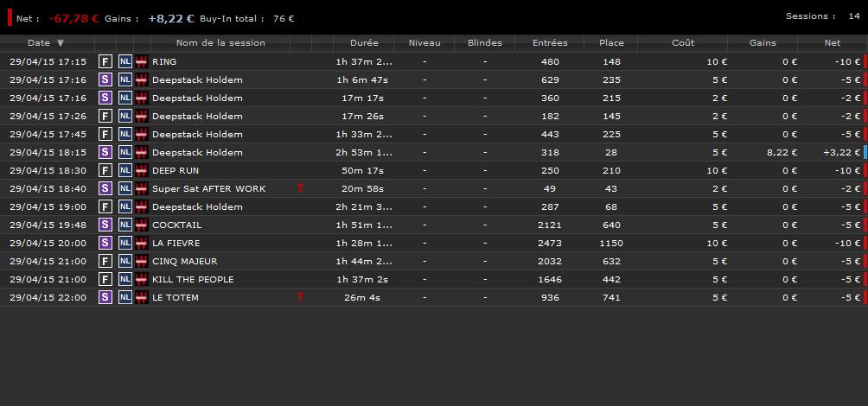The width and height of the screenshot is (868, 406).
Task: Click the red T marker in Super Sat AFTER WORK row
Action: pos(301,188)
